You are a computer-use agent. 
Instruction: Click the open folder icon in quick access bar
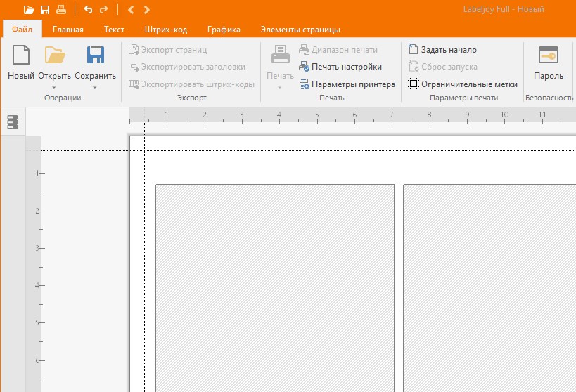coord(29,10)
